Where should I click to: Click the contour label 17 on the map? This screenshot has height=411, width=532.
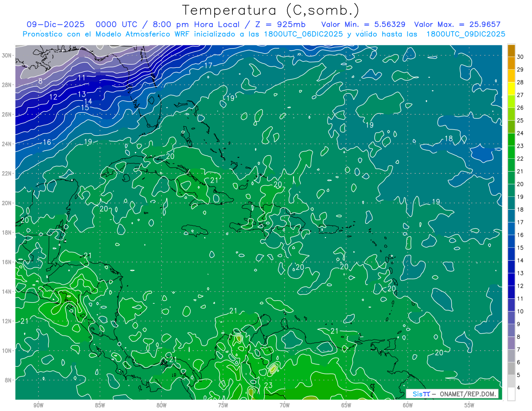point(208,66)
